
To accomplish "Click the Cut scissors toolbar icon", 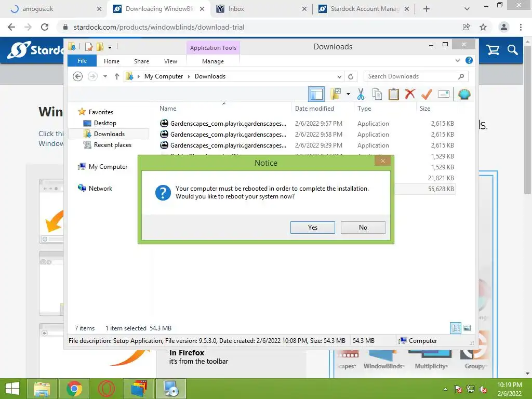I will (361, 94).
